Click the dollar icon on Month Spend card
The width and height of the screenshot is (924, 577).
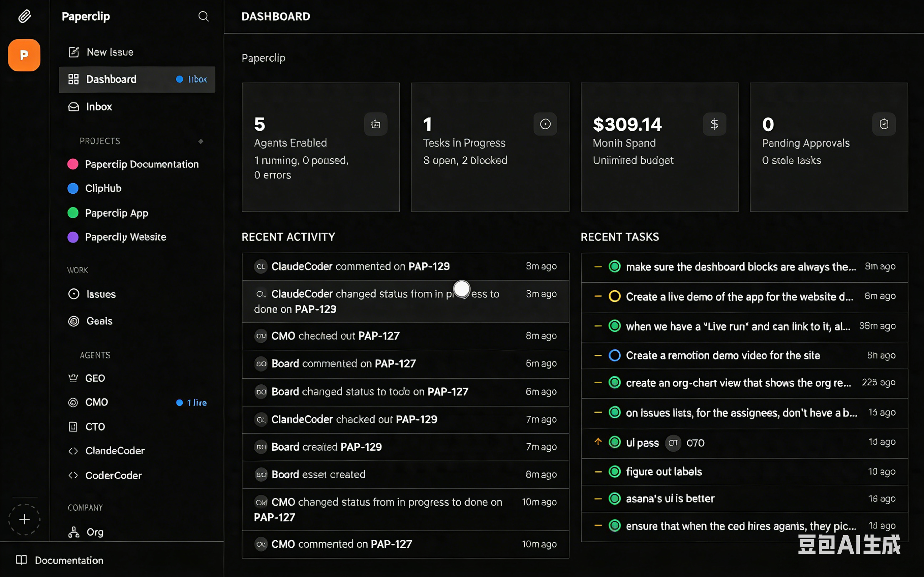[714, 124]
